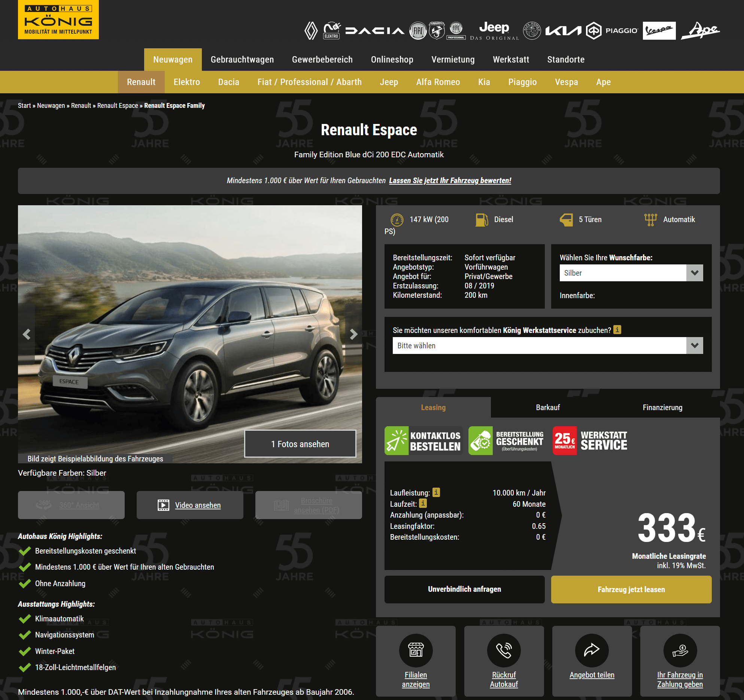Viewport: 744px width, 700px height.
Task: Click Neuwagen breadcrumb link
Action: coord(51,106)
